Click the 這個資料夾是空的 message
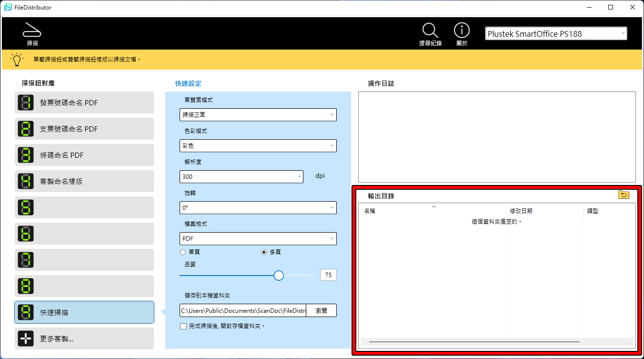This screenshot has height=359, width=644. click(x=497, y=222)
